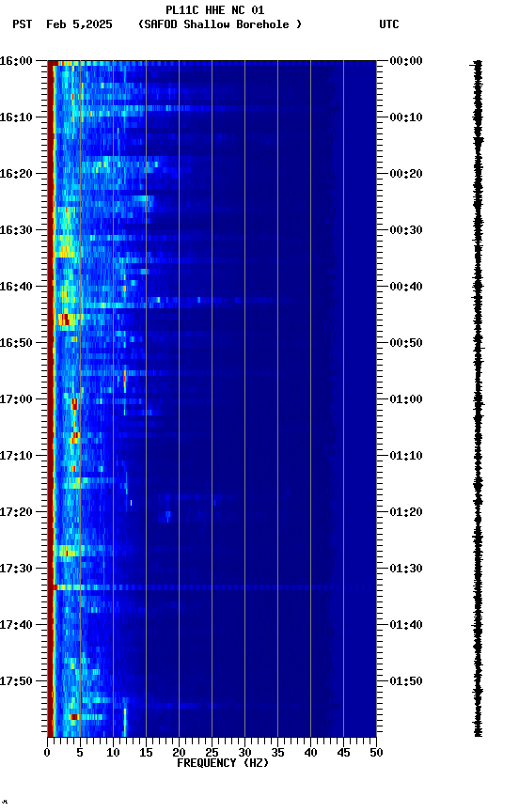Click the PST timezone label
Image resolution: width=519 pixels, height=812 pixels.
pos(23,24)
